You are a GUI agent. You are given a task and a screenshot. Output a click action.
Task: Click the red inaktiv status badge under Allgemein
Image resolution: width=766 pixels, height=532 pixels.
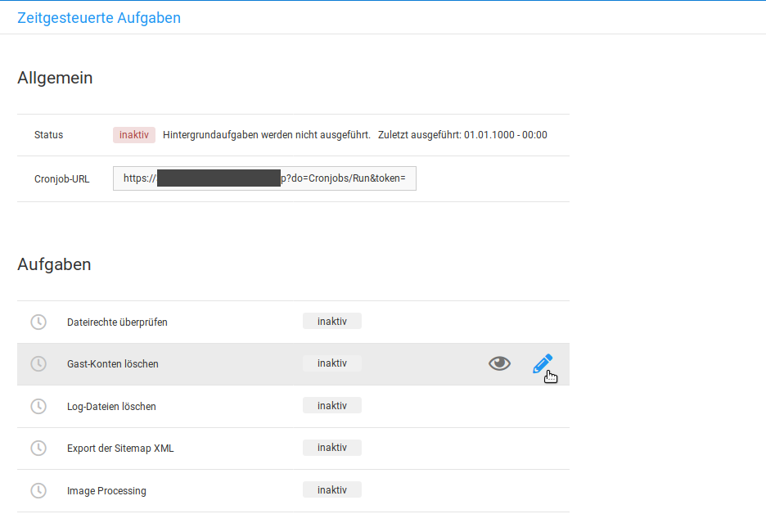133,135
